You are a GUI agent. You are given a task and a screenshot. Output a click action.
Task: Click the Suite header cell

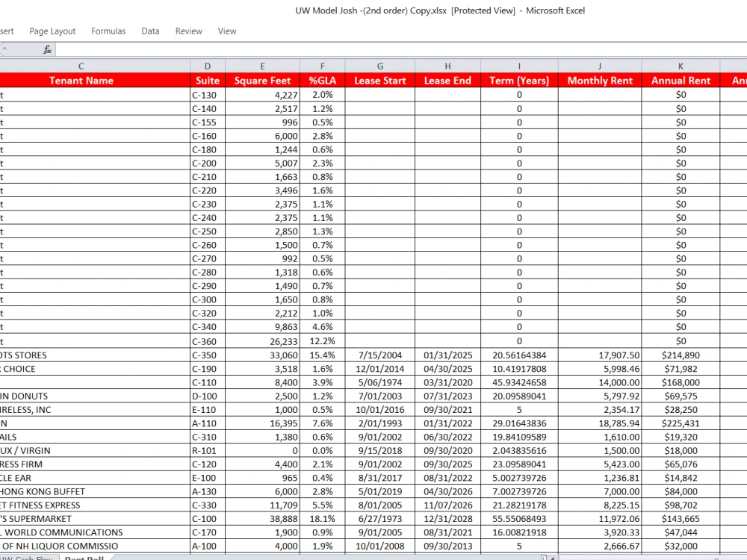pyautogui.click(x=207, y=81)
